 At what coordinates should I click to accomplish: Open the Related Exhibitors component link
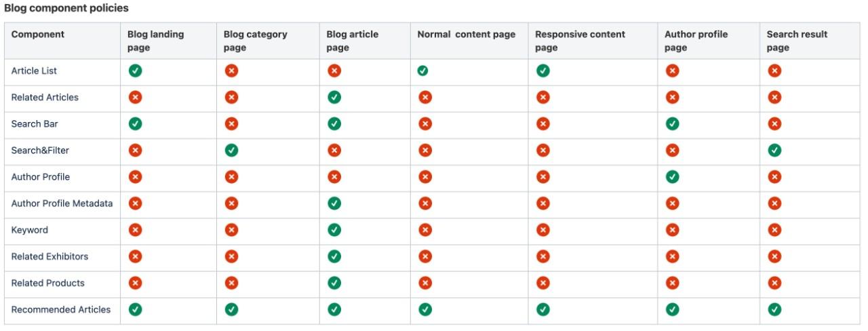pyautogui.click(x=50, y=256)
